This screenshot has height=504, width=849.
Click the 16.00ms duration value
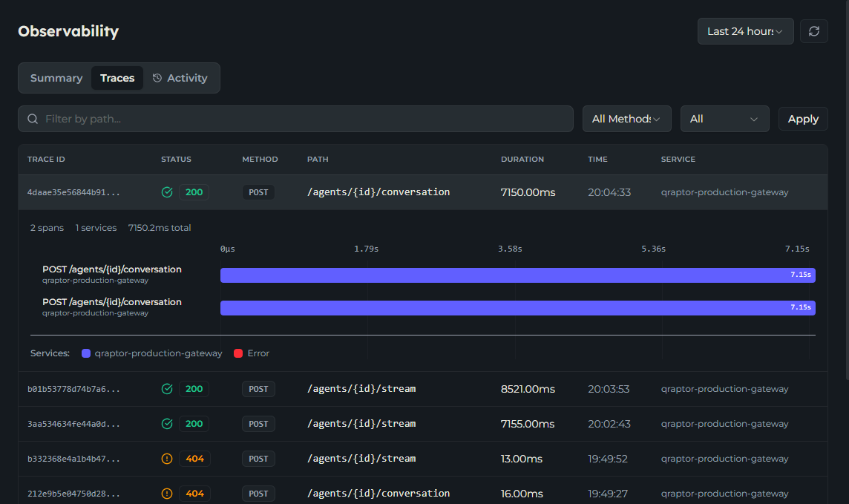(522, 494)
